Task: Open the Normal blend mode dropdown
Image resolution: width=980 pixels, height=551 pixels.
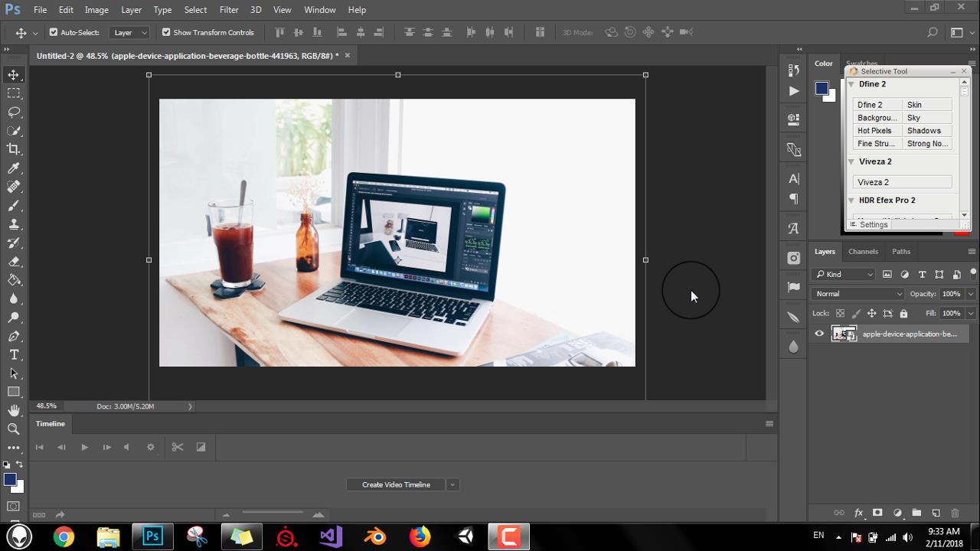Action: pyautogui.click(x=858, y=294)
